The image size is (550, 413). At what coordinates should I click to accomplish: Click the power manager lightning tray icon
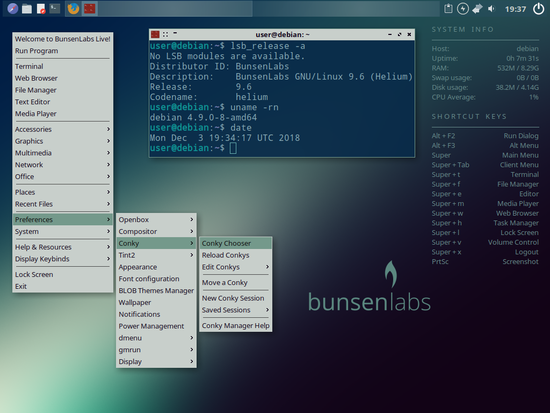point(463,9)
